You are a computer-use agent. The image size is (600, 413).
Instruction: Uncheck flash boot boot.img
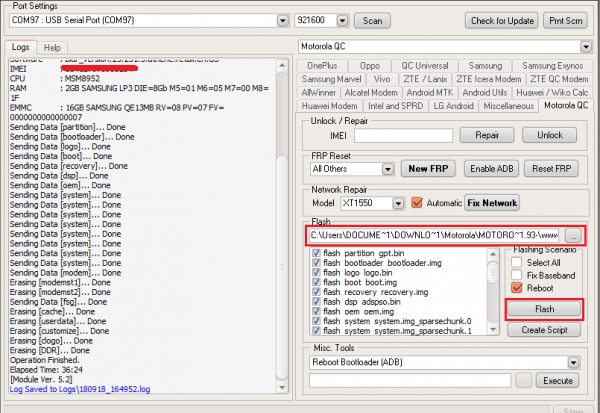point(316,282)
